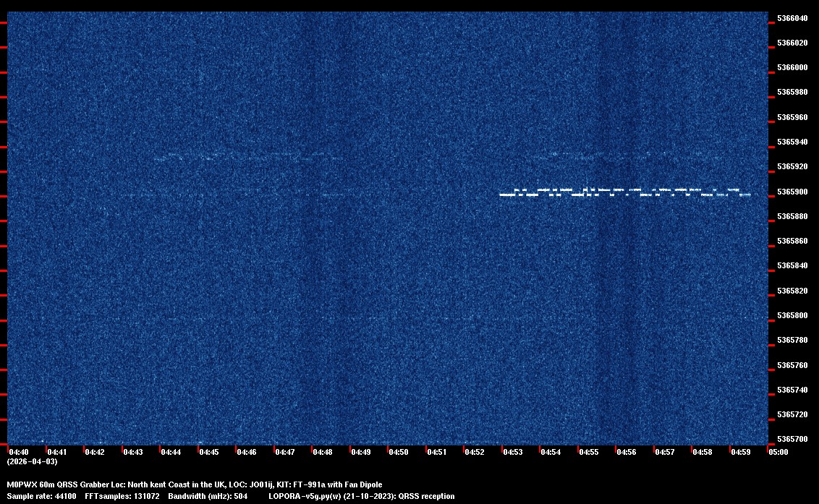
Task: Click the LOPORA-v5g.py version text
Action: [361, 496]
